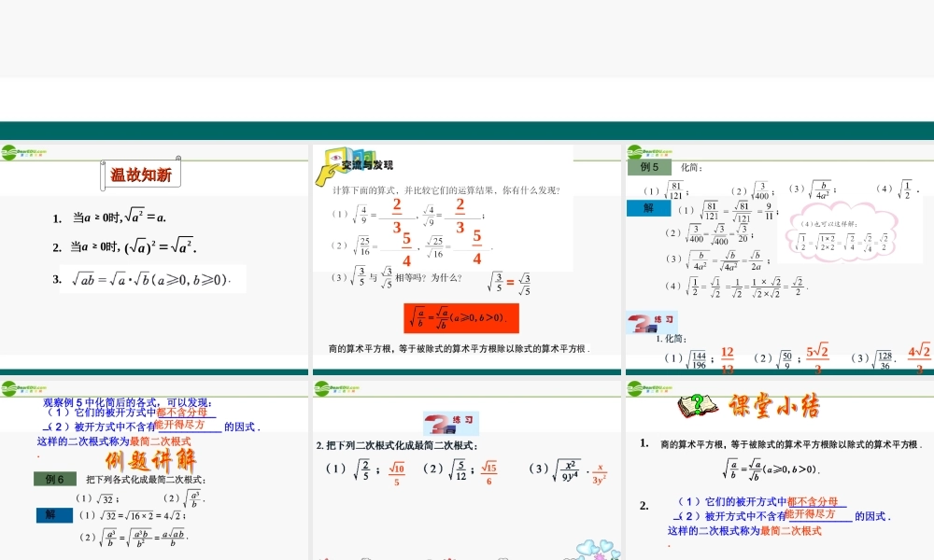
Task: Open the 课堂小结 slide thumbnail
Action: click(x=780, y=470)
